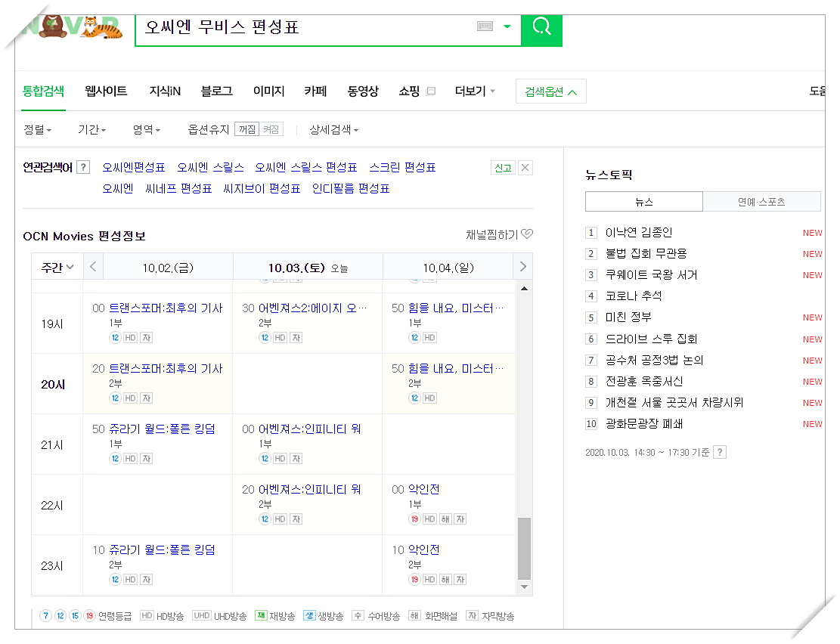This screenshot has width=840, height=644.
Task: Select the 카페 tab
Action: click(315, 91)
